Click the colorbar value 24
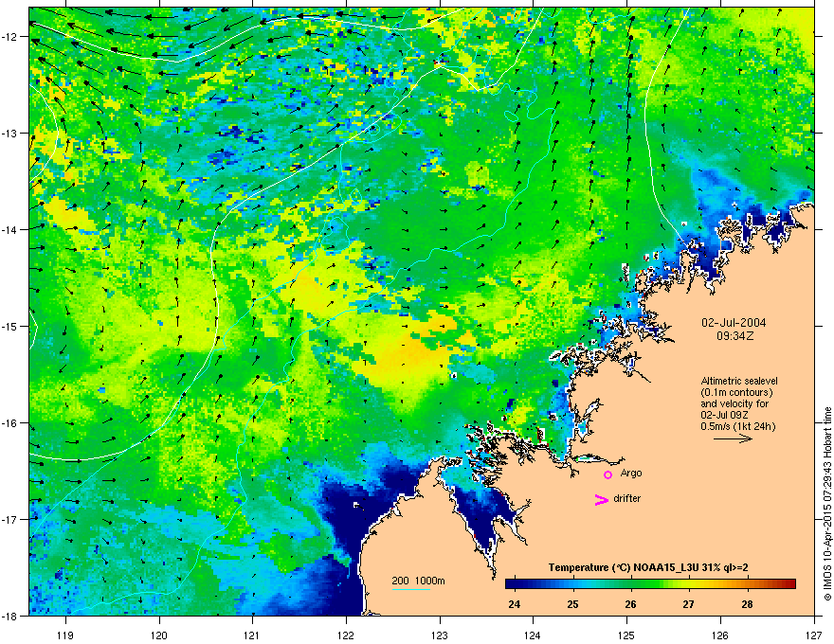Image resolution: width=834 pixels, height=644 pixels. 515,604
